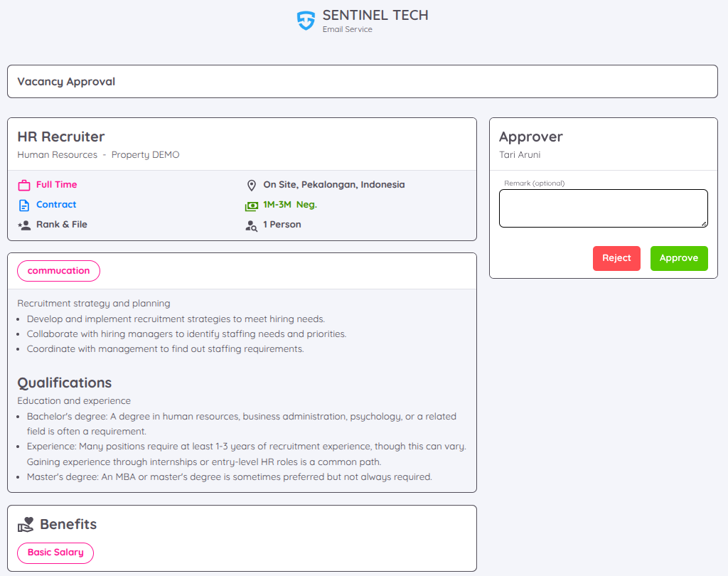Click the Vacancy Approval header bar

(x=362, y=82)
